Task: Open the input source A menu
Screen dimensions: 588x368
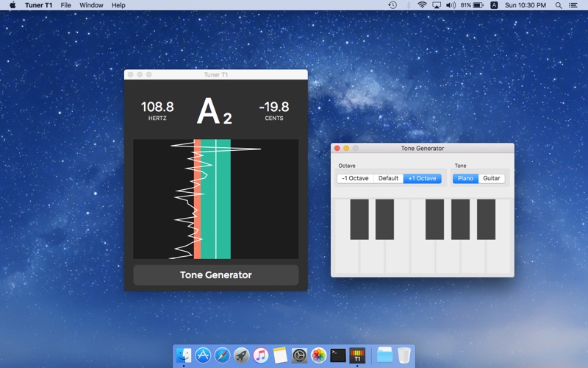Action: (494, 5)
